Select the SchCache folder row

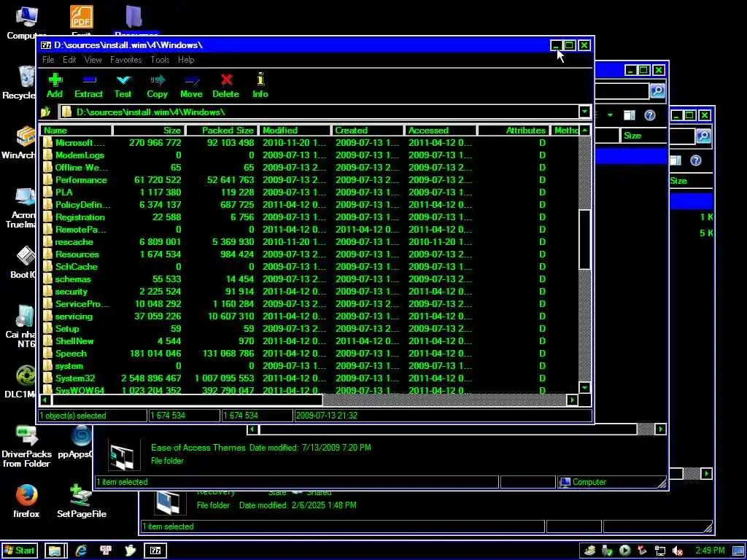[309, 267]
